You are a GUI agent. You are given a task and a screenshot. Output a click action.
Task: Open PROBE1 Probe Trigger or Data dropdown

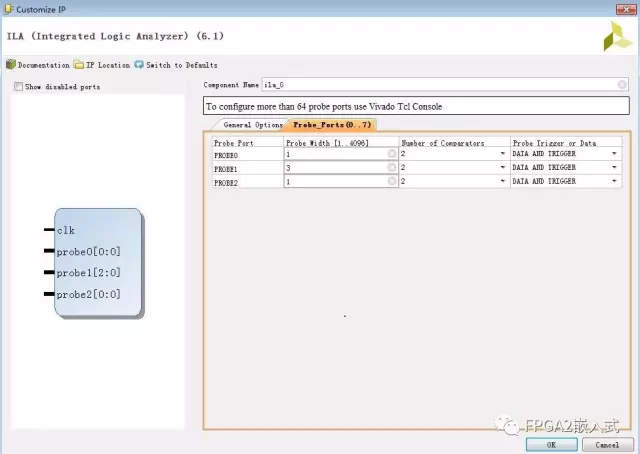tap(614, 167)
